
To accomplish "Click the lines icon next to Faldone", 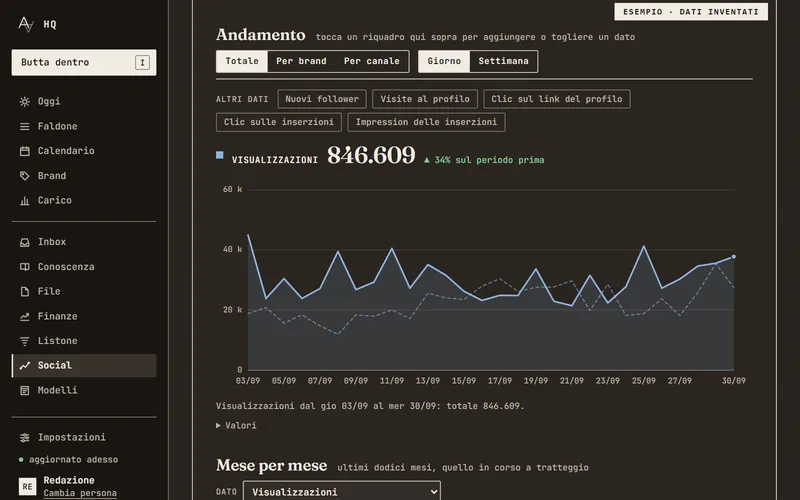I will [x=24, y=127].
